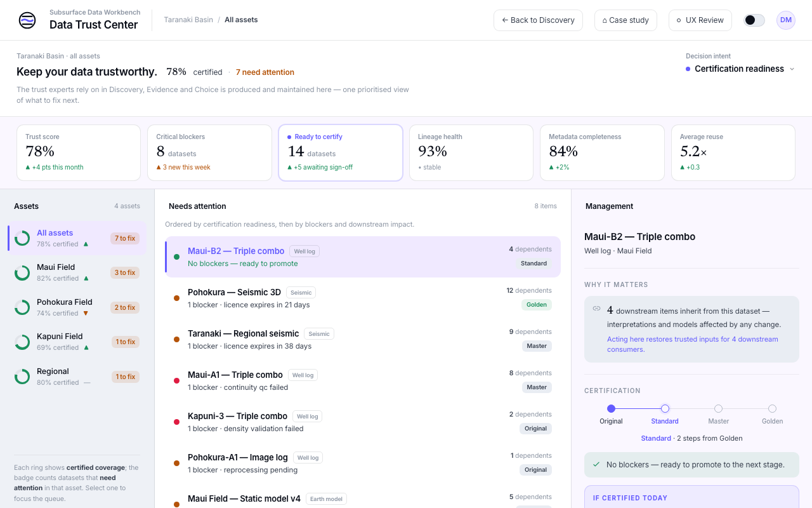Click the 3 to fix badge
The height and width of the screenshot is (508, 812).
point(124,272)
